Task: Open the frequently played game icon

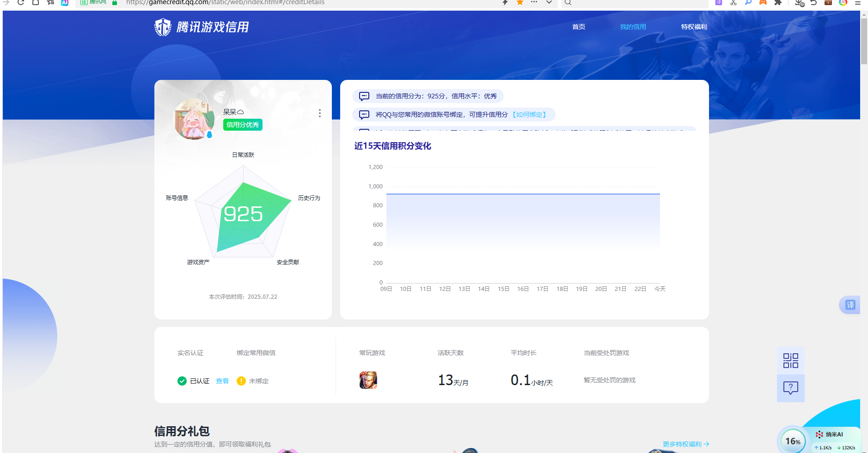Action: [x=368, y=380]
